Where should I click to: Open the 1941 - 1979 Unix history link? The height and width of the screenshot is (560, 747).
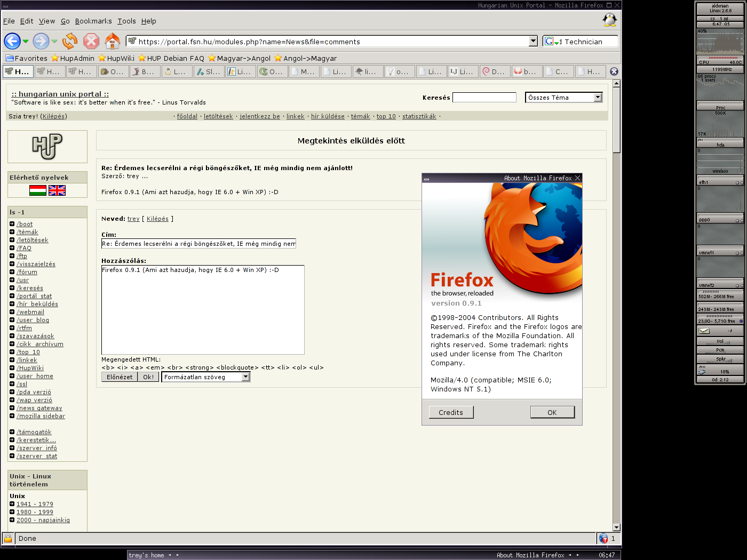pos(35,504)
